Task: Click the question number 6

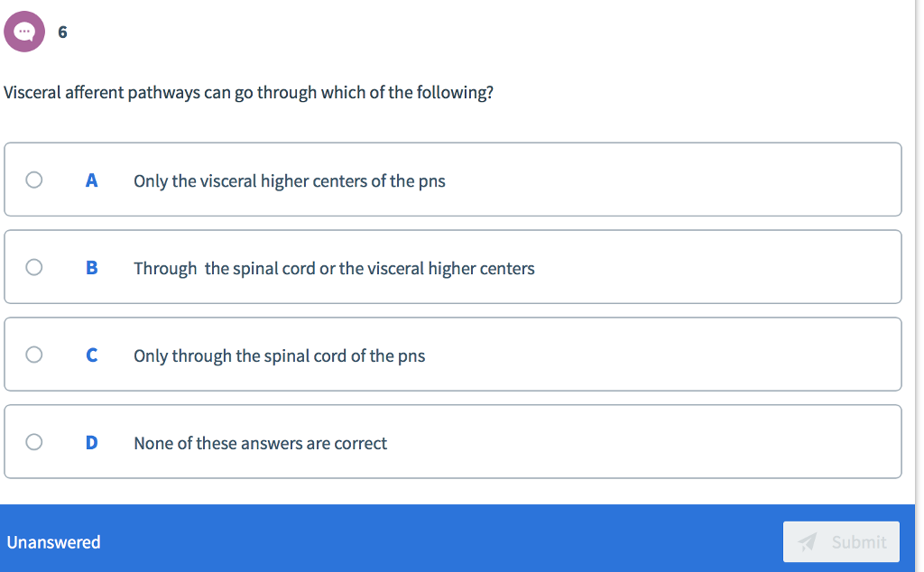Action: [62, 32]
